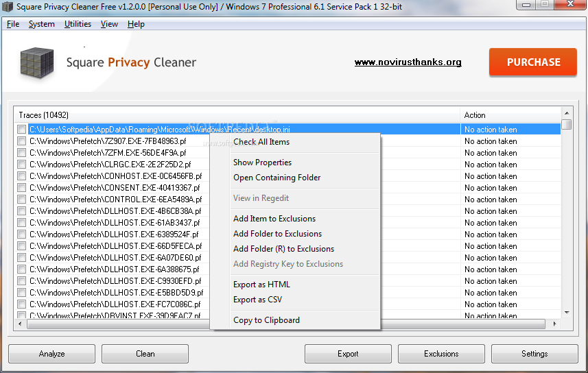Click the vertical scrollbar up arrow
Viewport: 588px width, 373px height.
[567, 113]
